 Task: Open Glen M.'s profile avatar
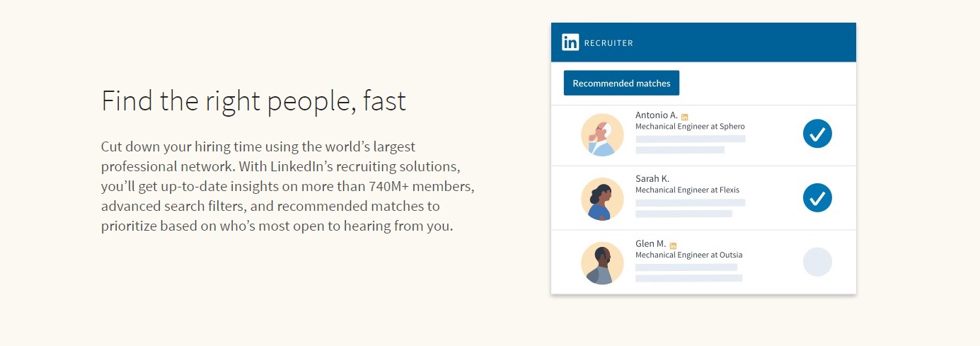click(x=602, y=263)
